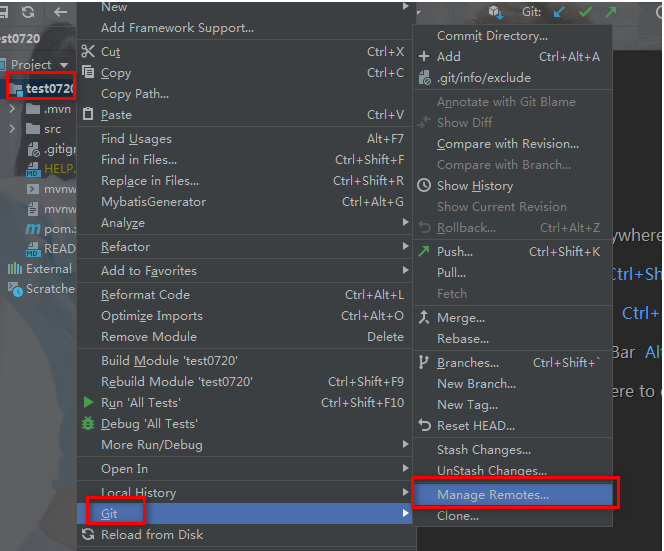
Task: Click Branches in the Git submenu
Action: click(467, 363)
